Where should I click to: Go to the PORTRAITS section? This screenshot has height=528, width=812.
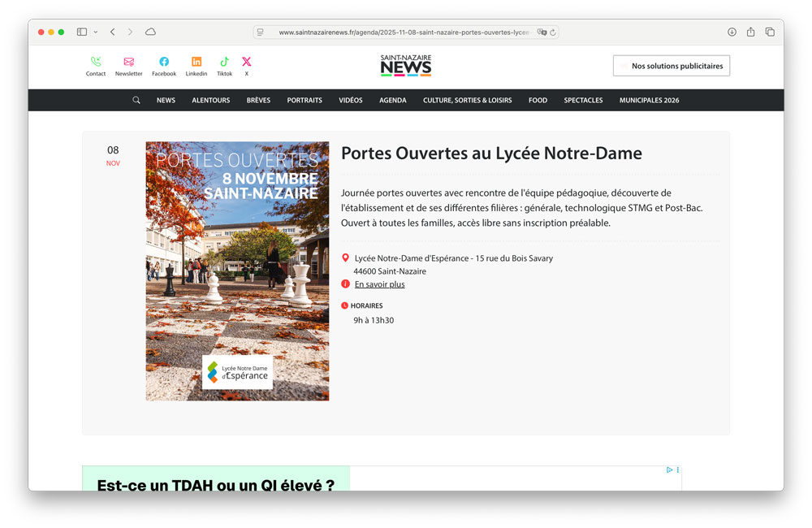(304, 100)
